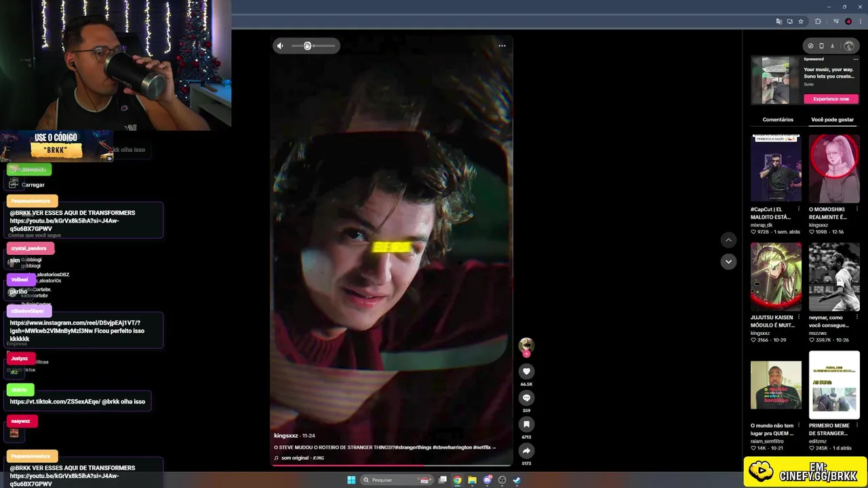Open PRIMEIRO MEME DE STRANGER thumbnail
Image resolution: width=868 pixels, height=488 pixels.
pos(834,385)
